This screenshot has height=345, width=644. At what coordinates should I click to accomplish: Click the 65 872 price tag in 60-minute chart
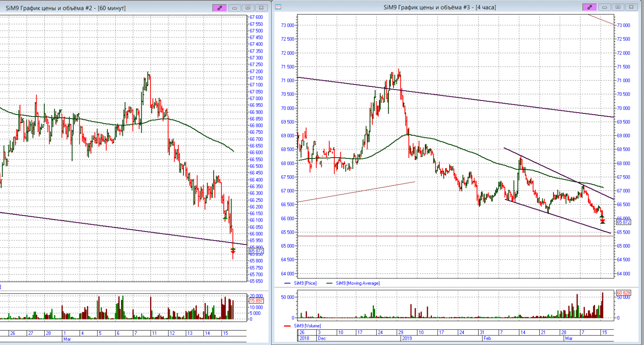click(256, 251)
